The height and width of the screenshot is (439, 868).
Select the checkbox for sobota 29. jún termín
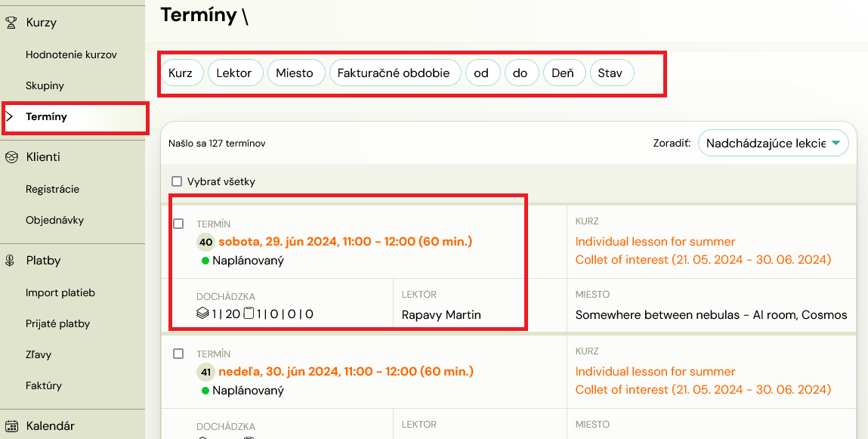click(178, 224)
